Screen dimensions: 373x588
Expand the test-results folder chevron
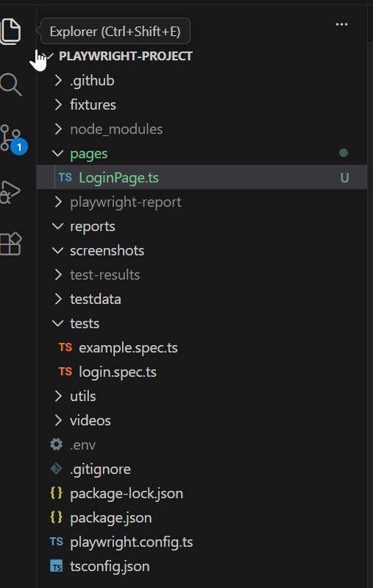click(58, 274)
